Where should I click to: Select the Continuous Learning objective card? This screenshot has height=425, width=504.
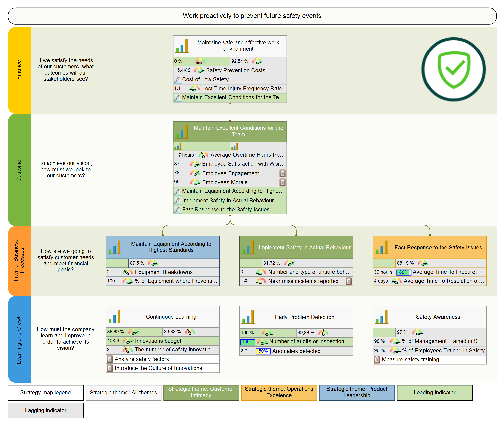171,317
